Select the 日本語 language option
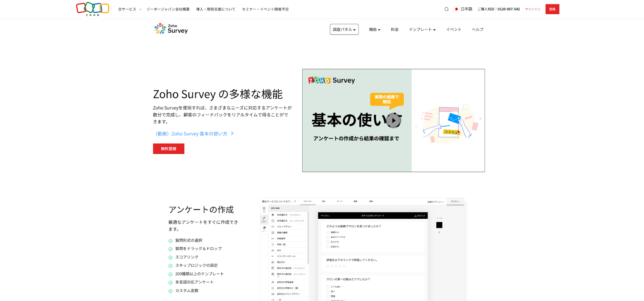The height and width of the screenshot is (301, 644). (x=463, y=9)
